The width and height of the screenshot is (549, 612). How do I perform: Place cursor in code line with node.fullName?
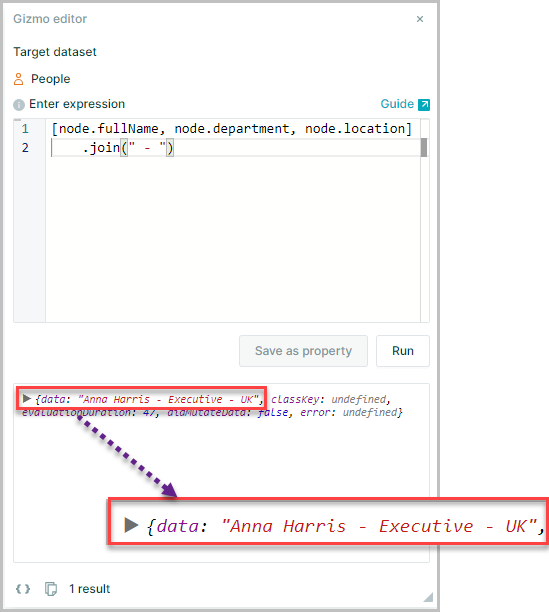click(x=231, y=128)
